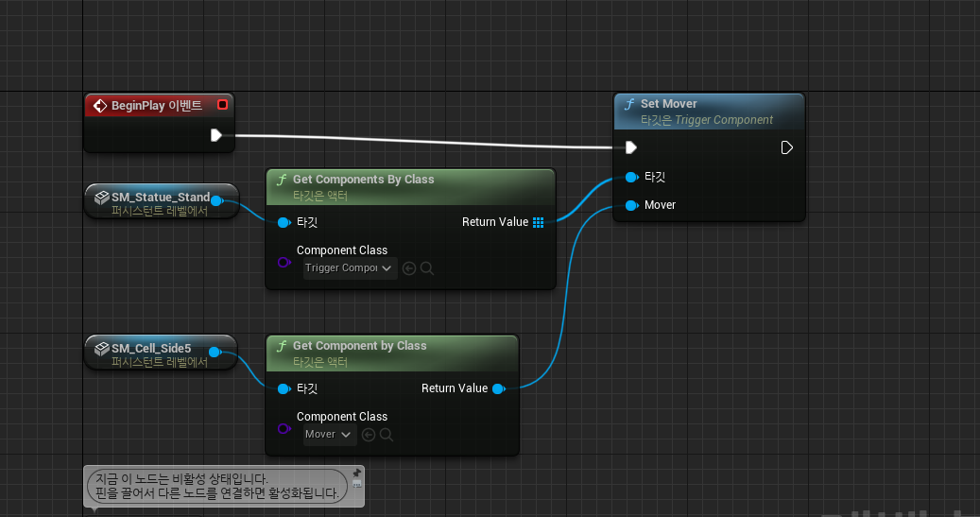Click the disabled-node comment bubble text
This screenshot has height=517, width=980.
click(x=216, y=487)
